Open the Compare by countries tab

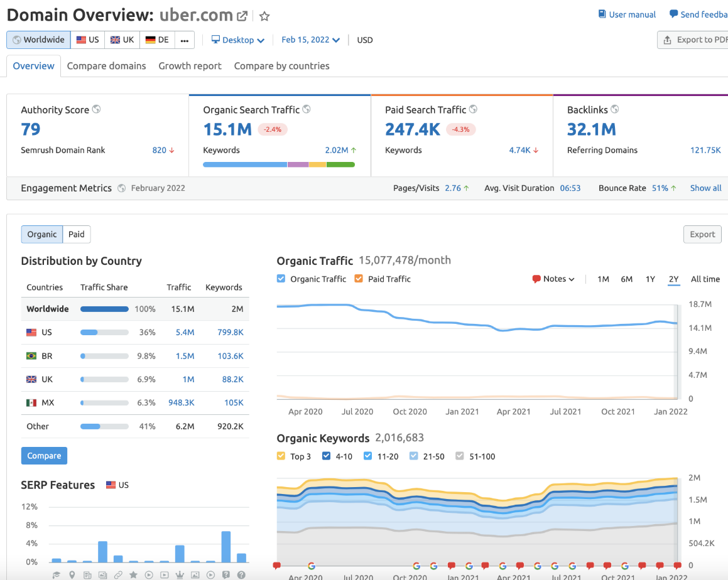click(x=282, y=66)
